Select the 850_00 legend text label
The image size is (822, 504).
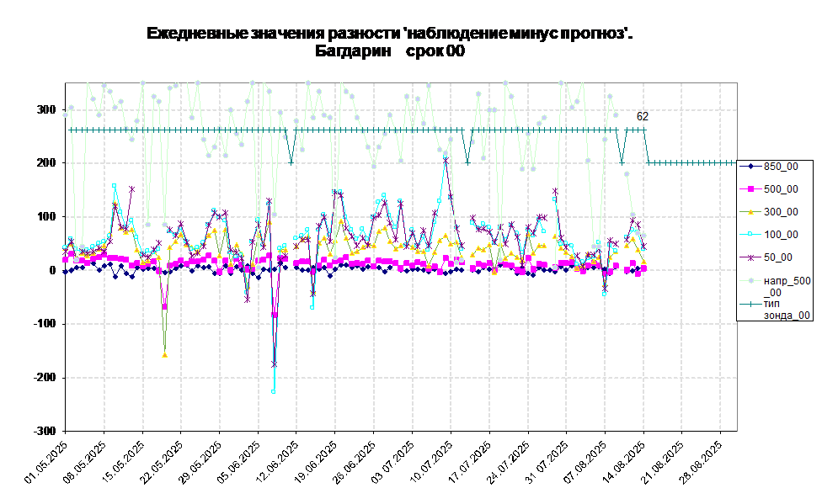point(781,167)
